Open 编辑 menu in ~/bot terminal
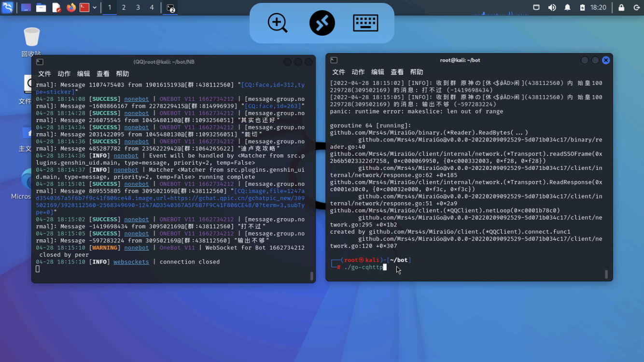 [378, 72]
